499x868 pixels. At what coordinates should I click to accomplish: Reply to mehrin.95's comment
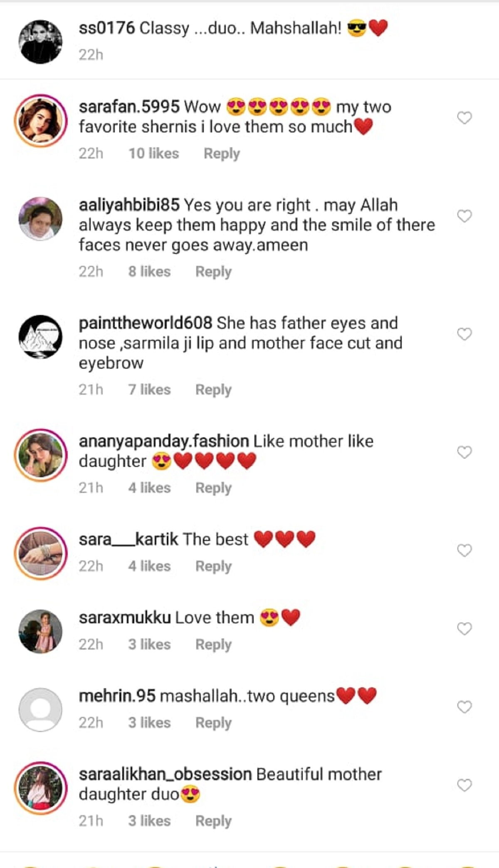(213, 723)
